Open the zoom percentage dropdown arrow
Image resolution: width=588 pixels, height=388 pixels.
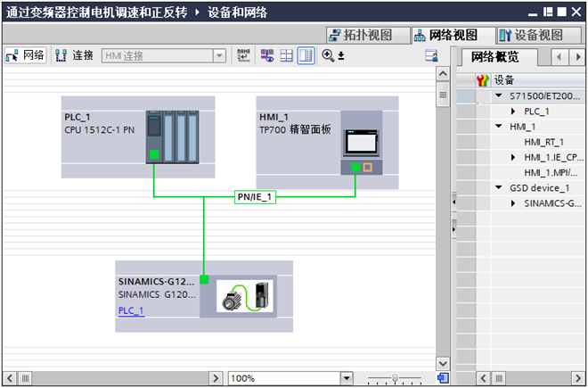347,378
